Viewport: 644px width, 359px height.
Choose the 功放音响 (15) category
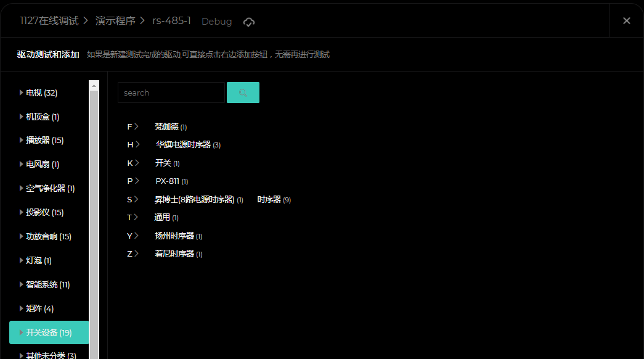pos(48,237)
